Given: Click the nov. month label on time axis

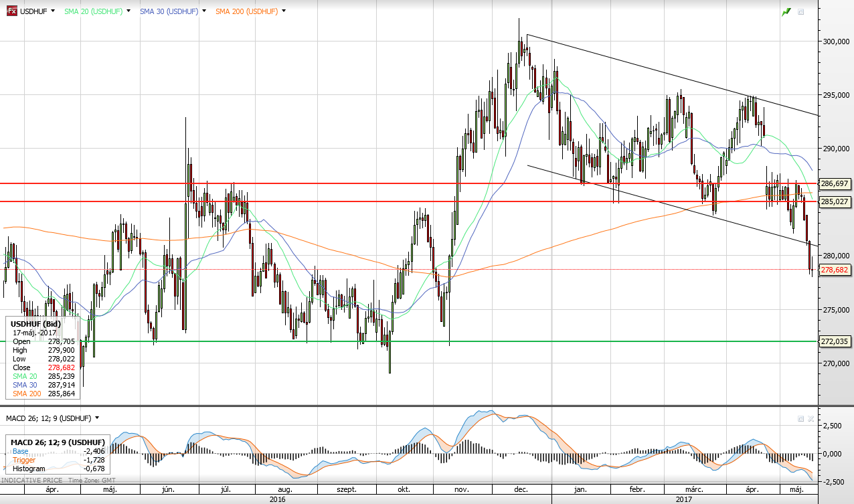Looking at the screenshot, I should tap(462, 489).
